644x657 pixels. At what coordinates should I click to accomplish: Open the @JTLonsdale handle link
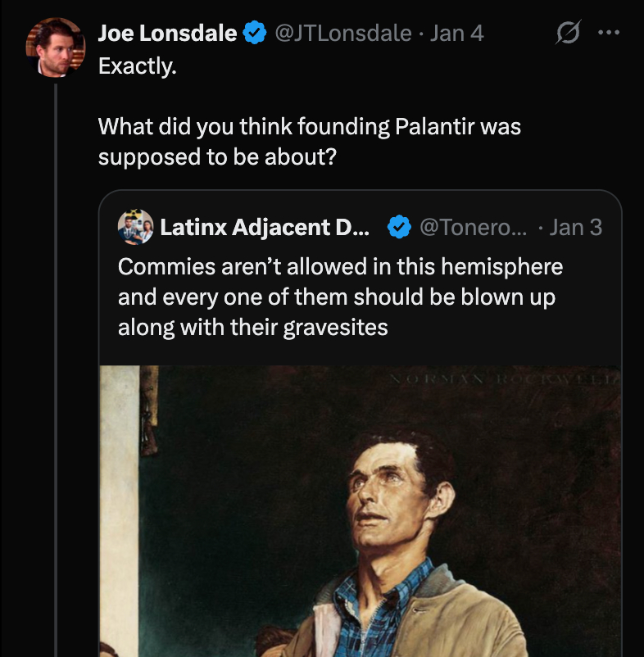click(x=342, y=34)
